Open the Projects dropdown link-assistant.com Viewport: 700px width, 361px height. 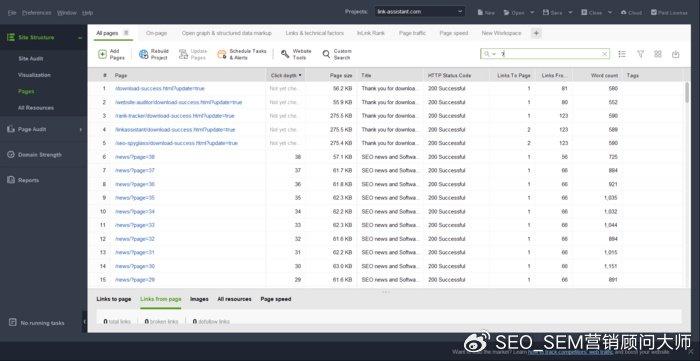click(420, 12)
